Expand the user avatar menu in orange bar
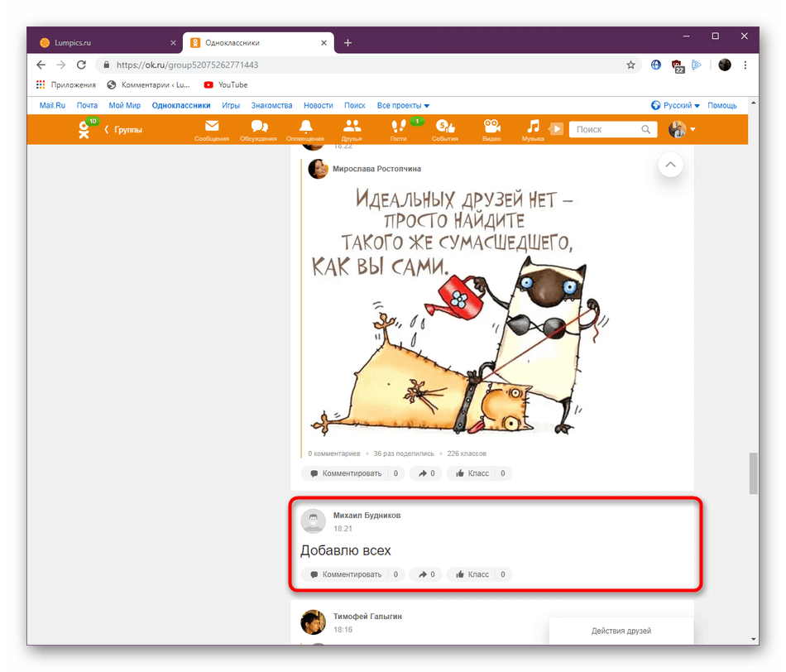Viewport: 786px width, 672px height. tap(682, 129)
